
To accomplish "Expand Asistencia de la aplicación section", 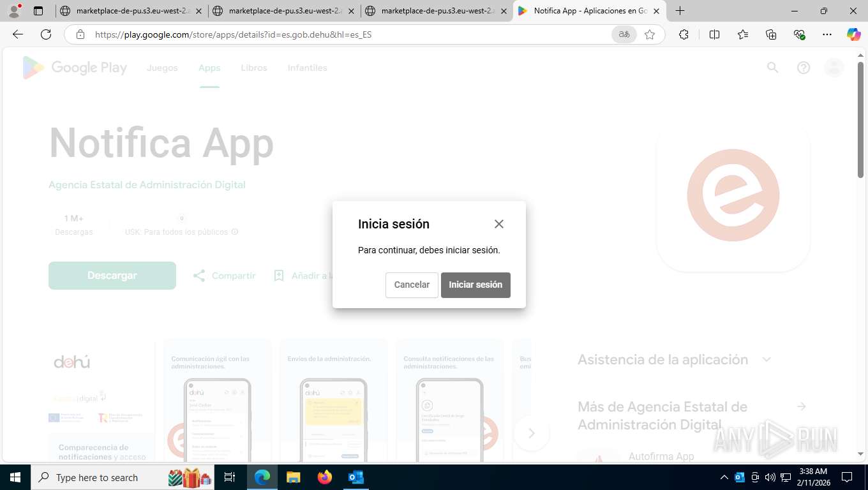I will [767, 360].
